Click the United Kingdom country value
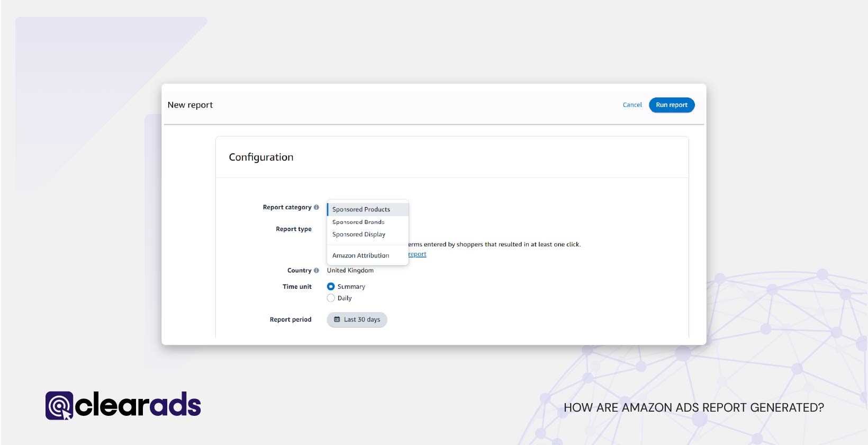The height and width of the screenshot is (445, 868). 350,270
